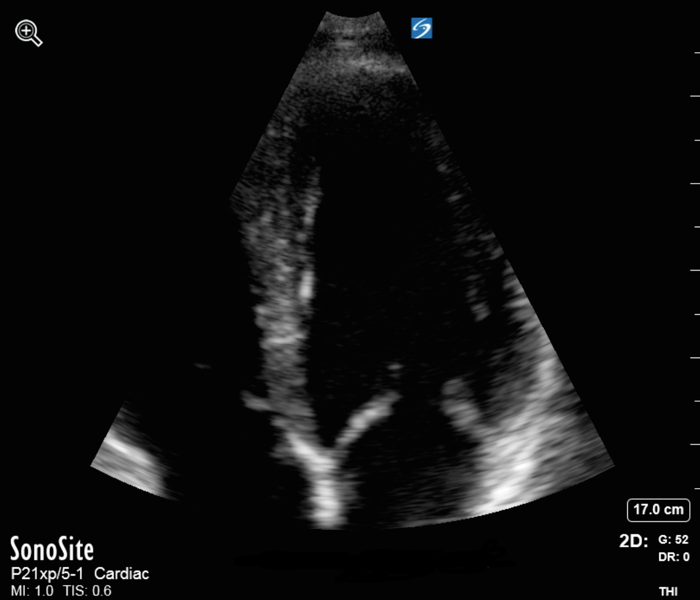Click the TIS: 0.6 thermal index readout
This screenshot has height=600, width=700.
[x=87, y=591]
